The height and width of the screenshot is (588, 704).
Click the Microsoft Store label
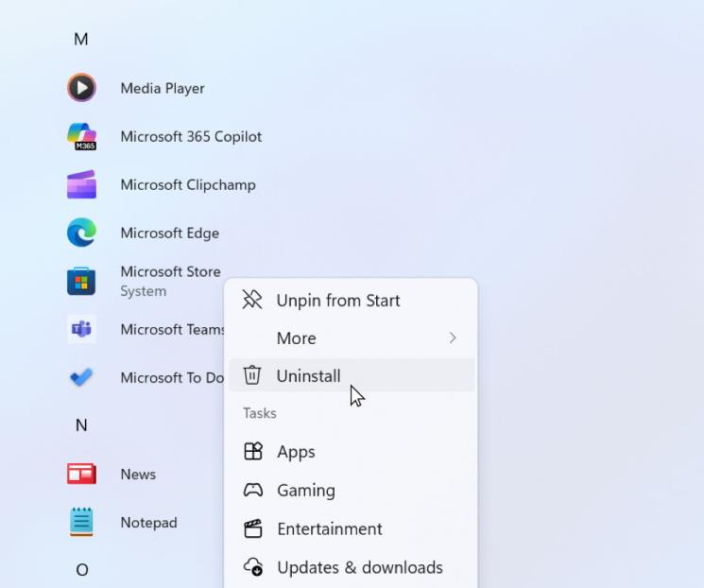171,271
